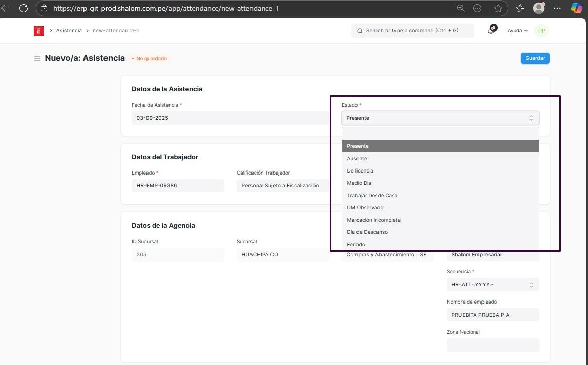The width and height of the screenshot is (588, 365).
Task: Open the browser profile avatar
Action: click(x=538, y=8)
